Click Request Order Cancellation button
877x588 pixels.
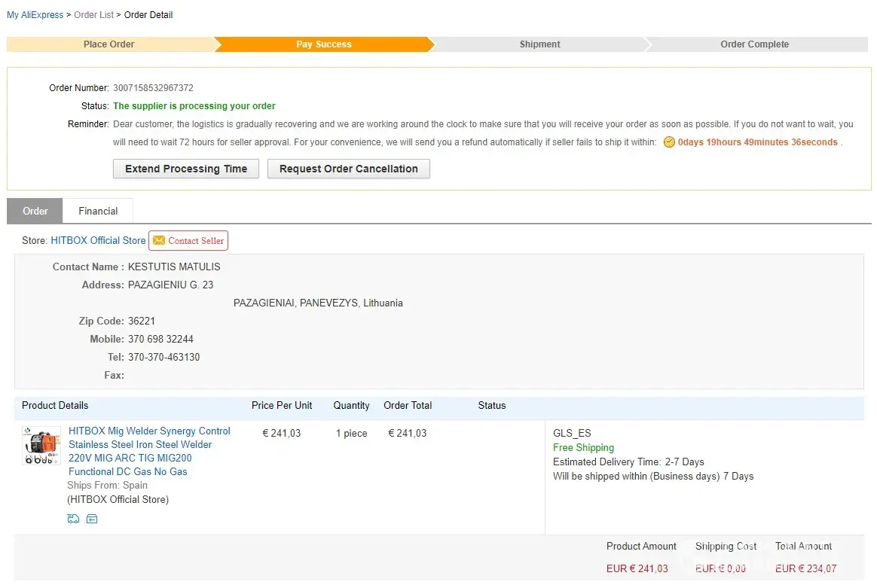[x=348, y=169]
